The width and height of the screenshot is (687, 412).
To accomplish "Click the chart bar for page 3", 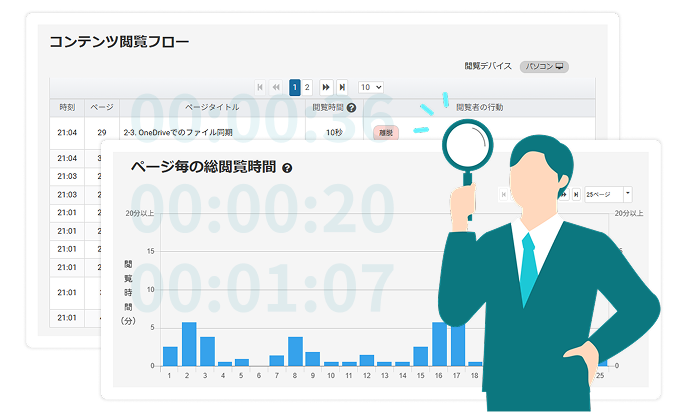I will click(x=207, y=352).
